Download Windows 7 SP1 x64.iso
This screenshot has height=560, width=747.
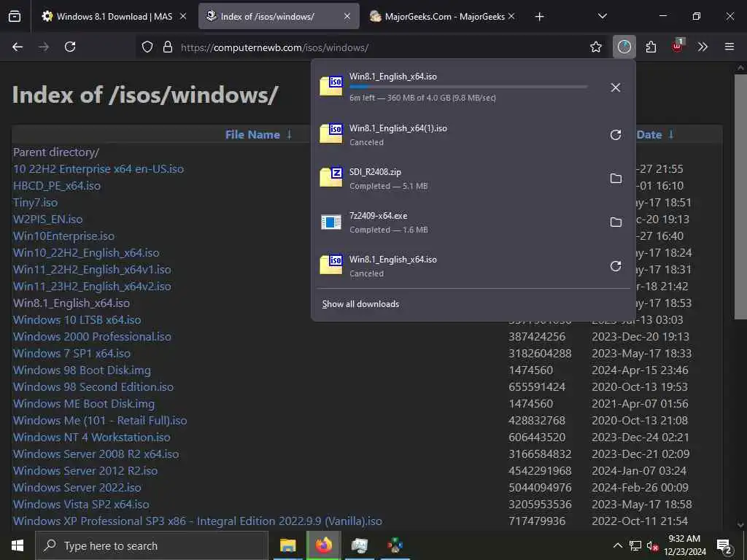pyautogui.click(x=71, y=354)
